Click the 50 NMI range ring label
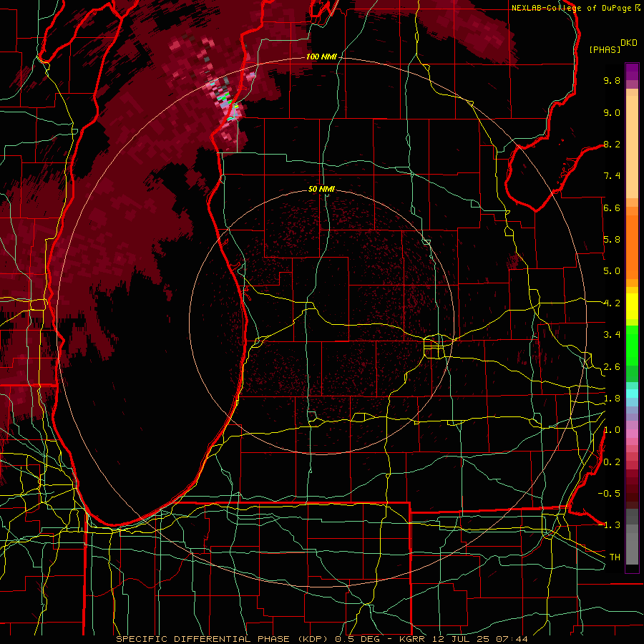This screenshot has height=644, width=644. click(x=321, y=189)
